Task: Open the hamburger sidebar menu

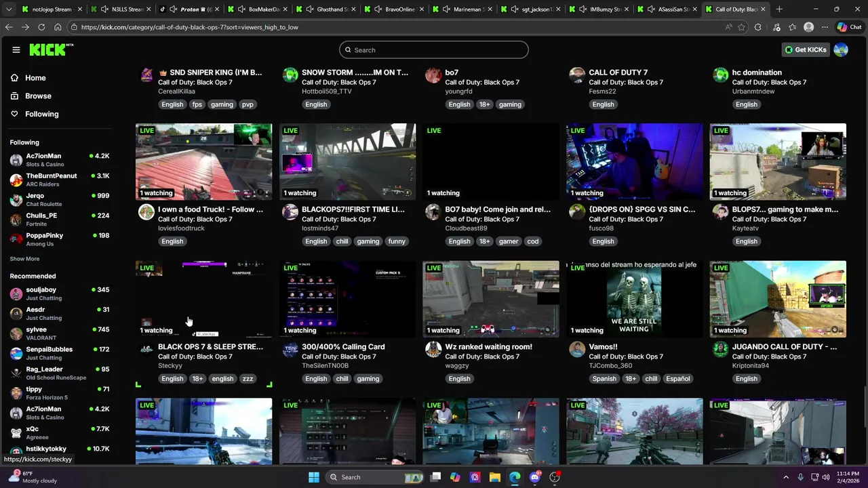Action: coord(16,49)
